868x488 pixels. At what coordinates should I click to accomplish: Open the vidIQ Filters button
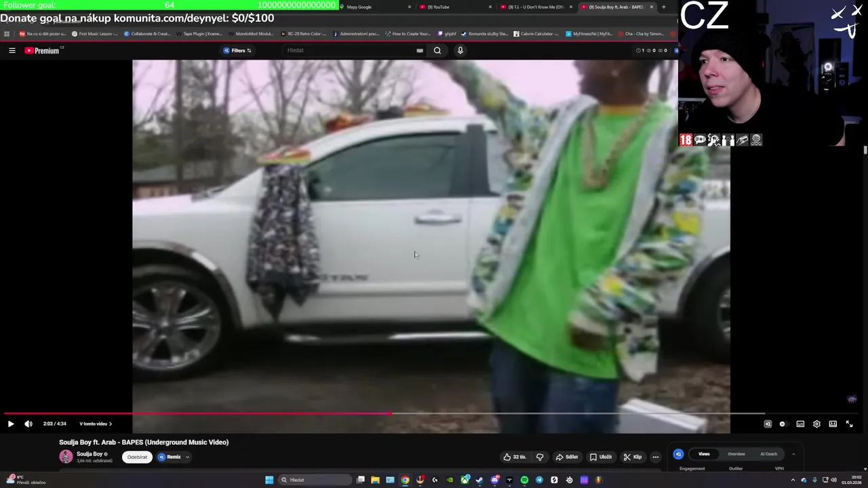[x=237, y=50]
